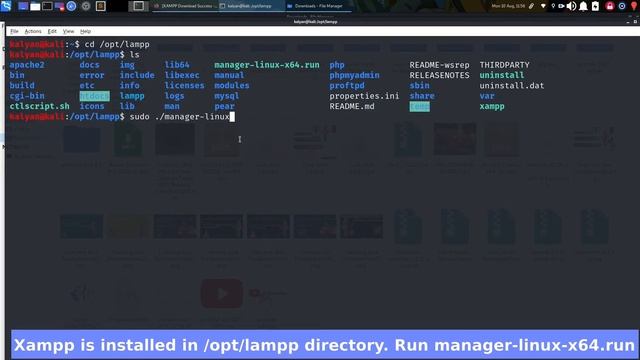The width and height of the screenshot is (640, 360).
Task: Click 'README-wsrep' file name
Action: point(439,65)
